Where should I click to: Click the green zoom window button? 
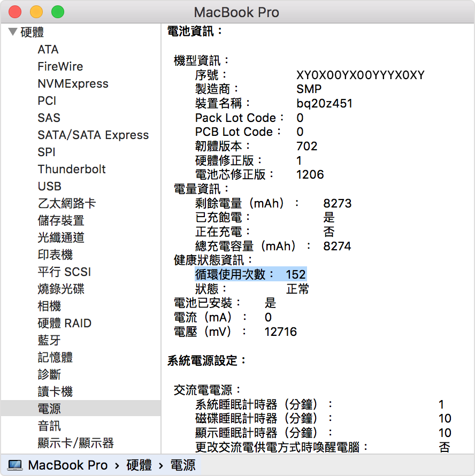click(58, 12)
